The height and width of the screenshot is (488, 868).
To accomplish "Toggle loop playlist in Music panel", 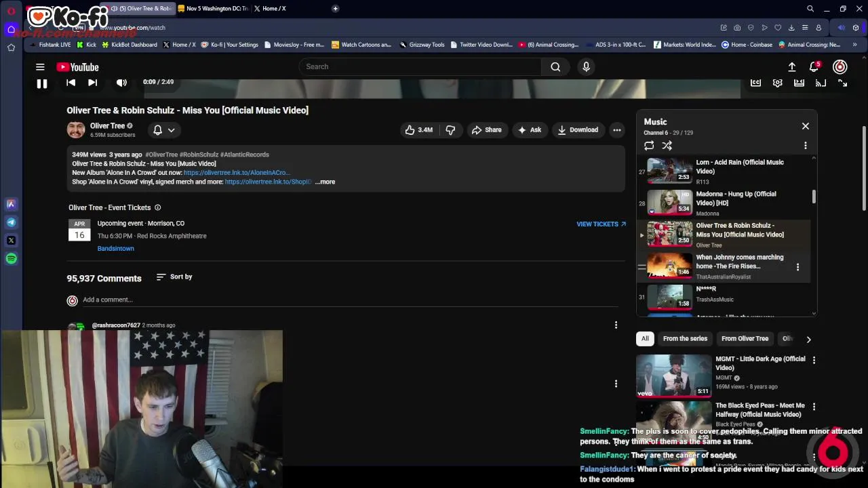I will (649, 146).
